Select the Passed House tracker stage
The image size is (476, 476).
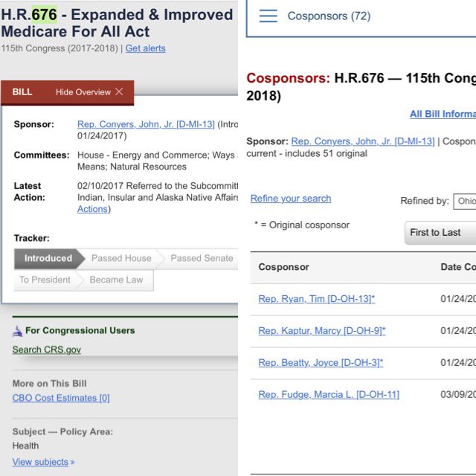coord(121,258)
